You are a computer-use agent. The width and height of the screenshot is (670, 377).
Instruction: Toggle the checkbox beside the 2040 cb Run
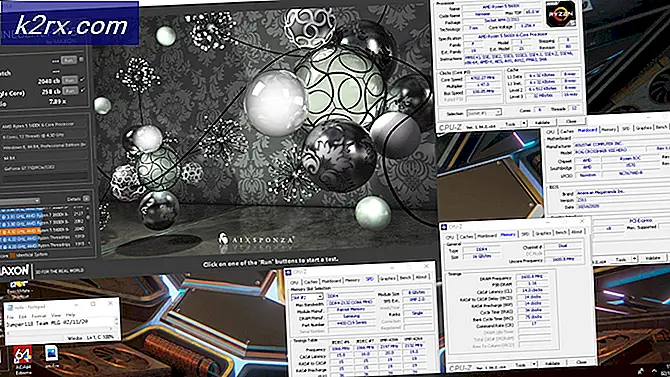(x=82, y=80)
